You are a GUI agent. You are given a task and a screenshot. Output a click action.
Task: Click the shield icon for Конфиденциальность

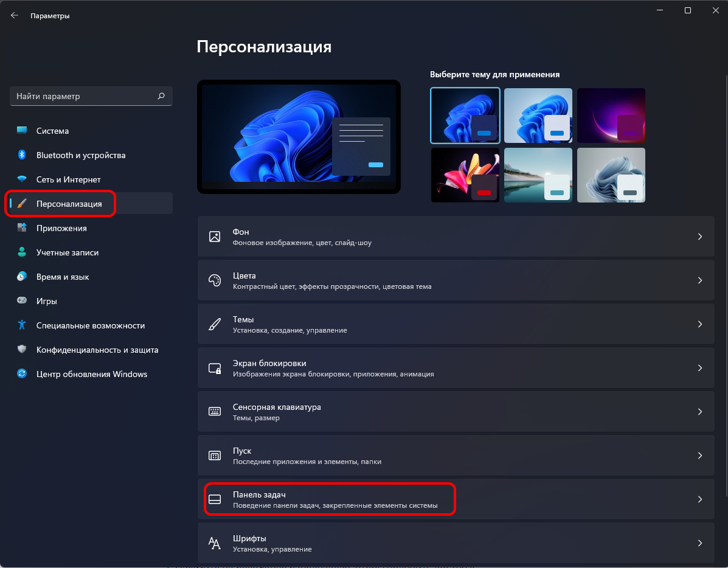coord(22,349)
